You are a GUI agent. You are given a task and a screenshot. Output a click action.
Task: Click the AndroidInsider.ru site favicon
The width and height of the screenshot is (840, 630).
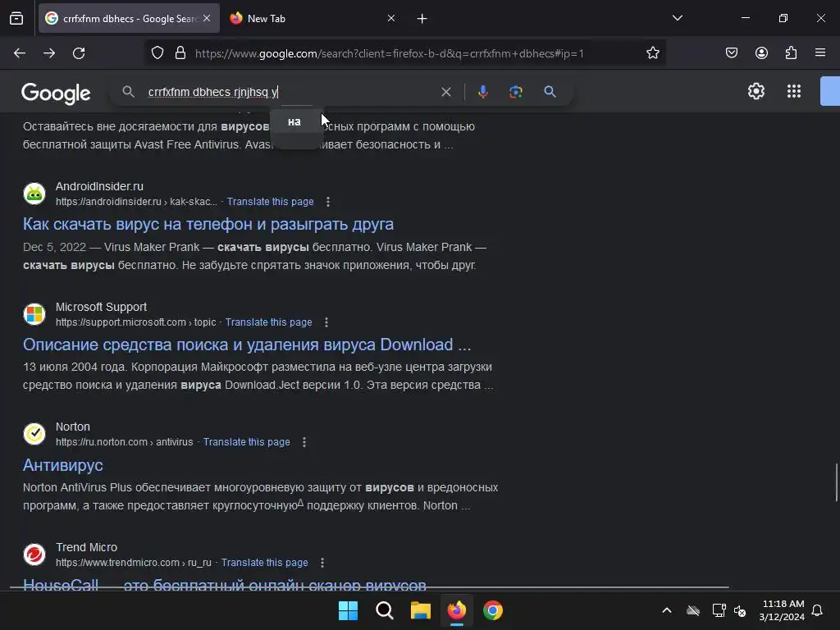34,194
